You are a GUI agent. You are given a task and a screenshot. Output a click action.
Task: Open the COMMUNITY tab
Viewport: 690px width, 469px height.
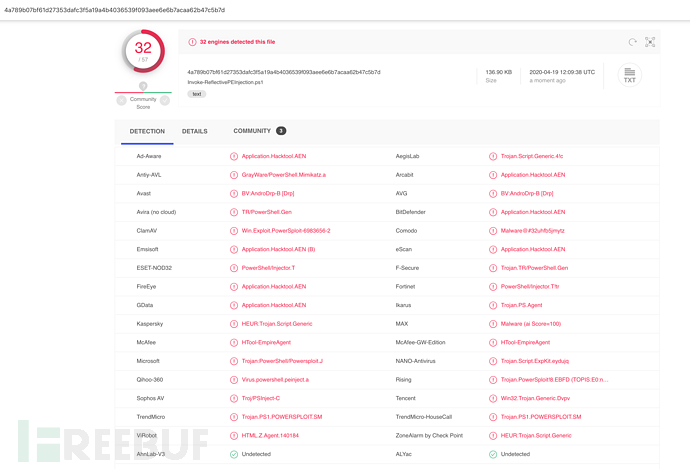[x=252, y=131]
